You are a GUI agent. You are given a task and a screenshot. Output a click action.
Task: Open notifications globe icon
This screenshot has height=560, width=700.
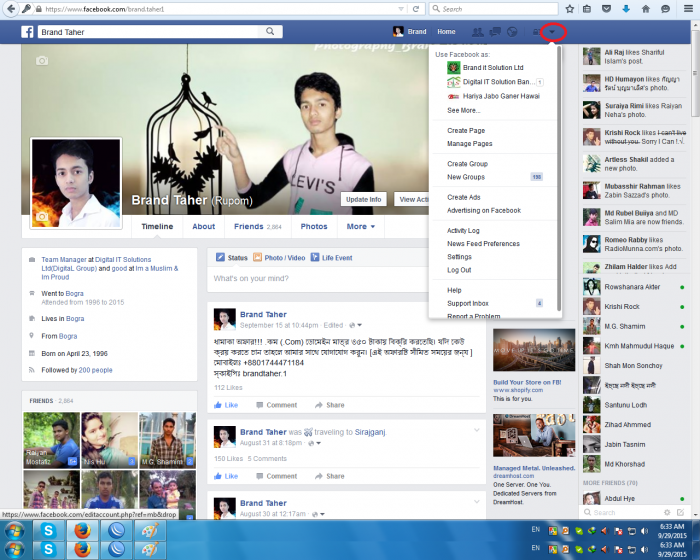(512, 32)
